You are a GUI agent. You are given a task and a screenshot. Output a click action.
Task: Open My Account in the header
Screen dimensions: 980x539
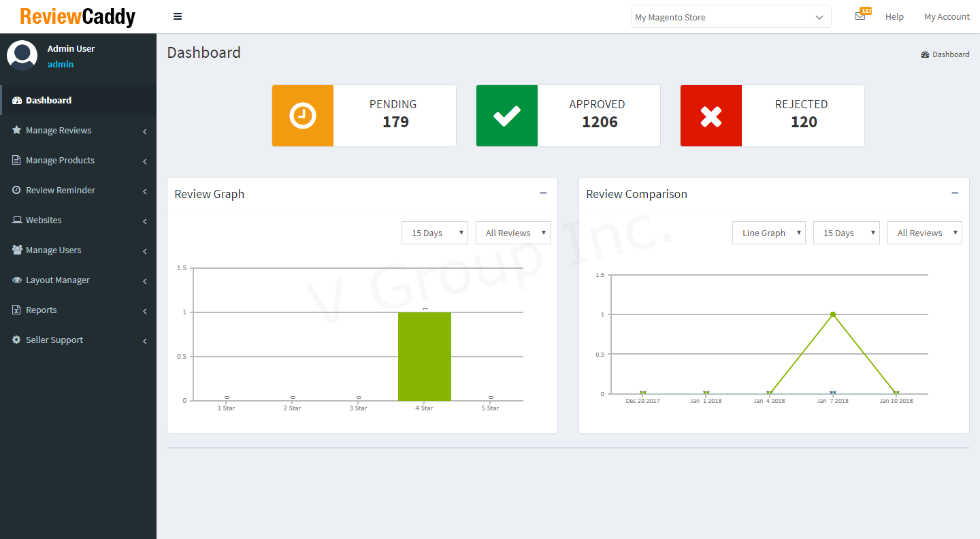pos(947,17)
